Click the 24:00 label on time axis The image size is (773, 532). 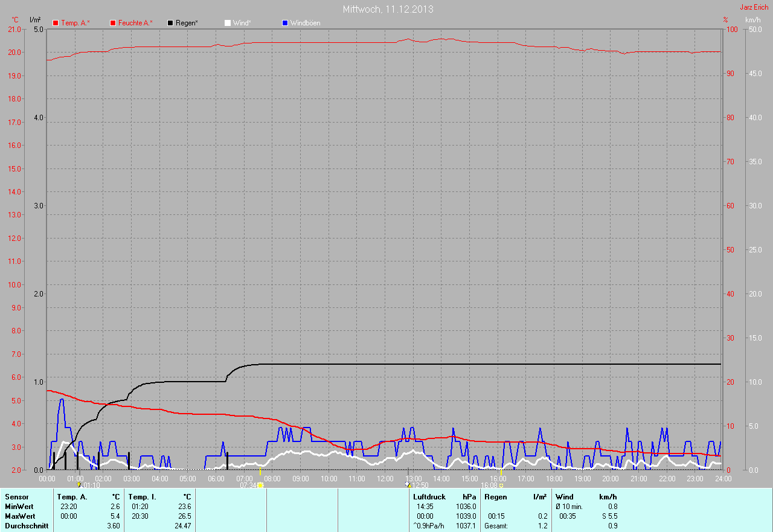[x=723, y=479]
